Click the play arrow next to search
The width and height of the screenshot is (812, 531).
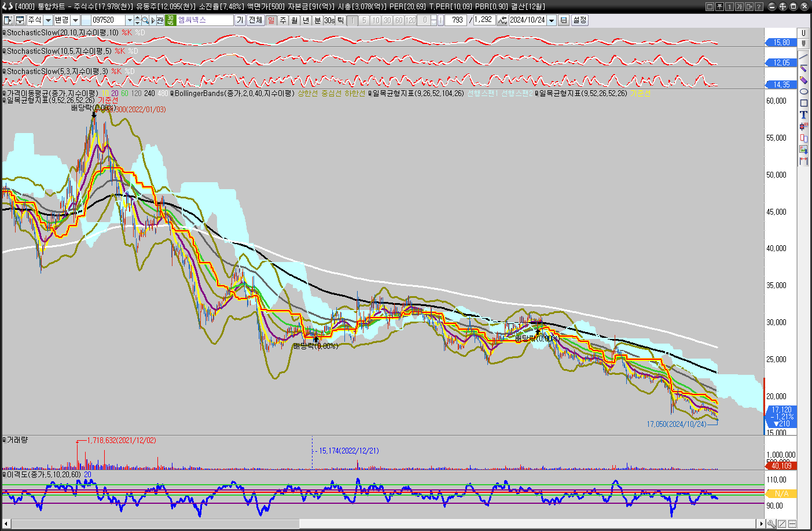click(153, 20)
